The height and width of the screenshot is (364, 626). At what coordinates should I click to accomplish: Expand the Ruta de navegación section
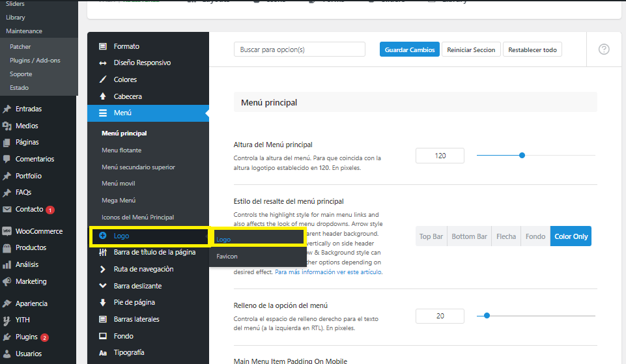[143, 269]
